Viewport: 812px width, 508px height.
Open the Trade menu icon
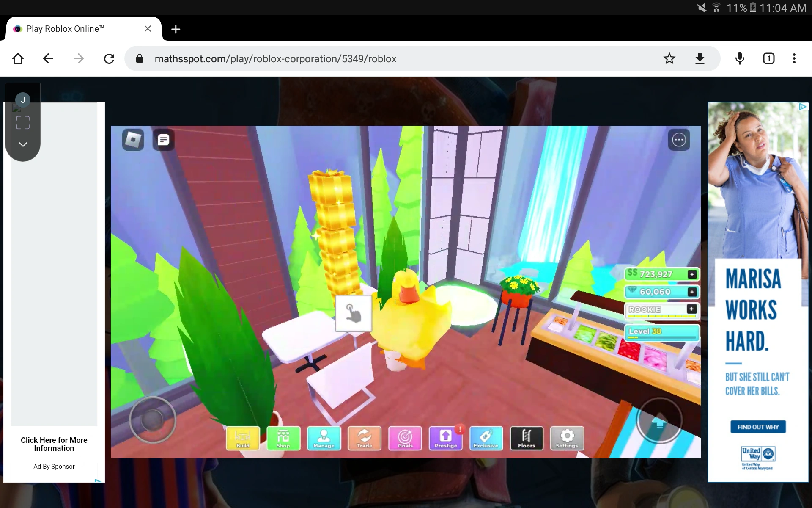[x=364, y=438]
